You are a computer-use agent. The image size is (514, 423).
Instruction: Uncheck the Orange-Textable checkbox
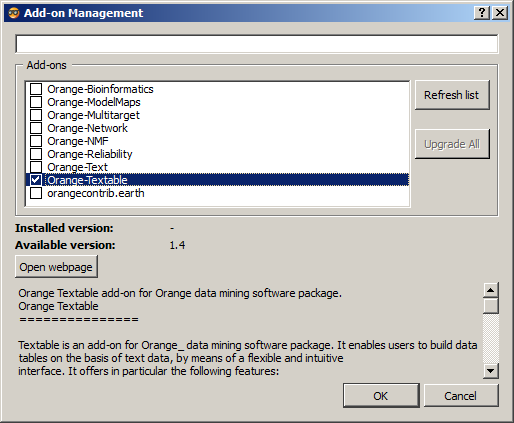(36, 180)
